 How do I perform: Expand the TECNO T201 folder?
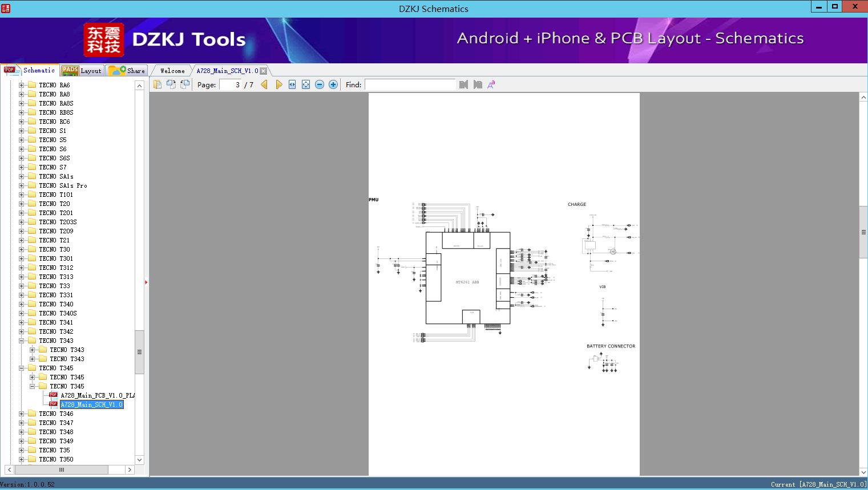pos(21,213)
